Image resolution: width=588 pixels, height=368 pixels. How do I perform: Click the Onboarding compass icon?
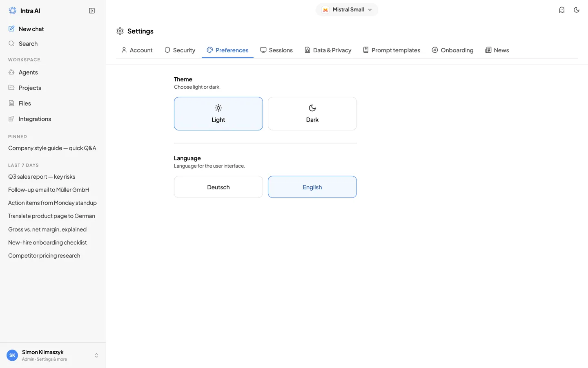435,50
